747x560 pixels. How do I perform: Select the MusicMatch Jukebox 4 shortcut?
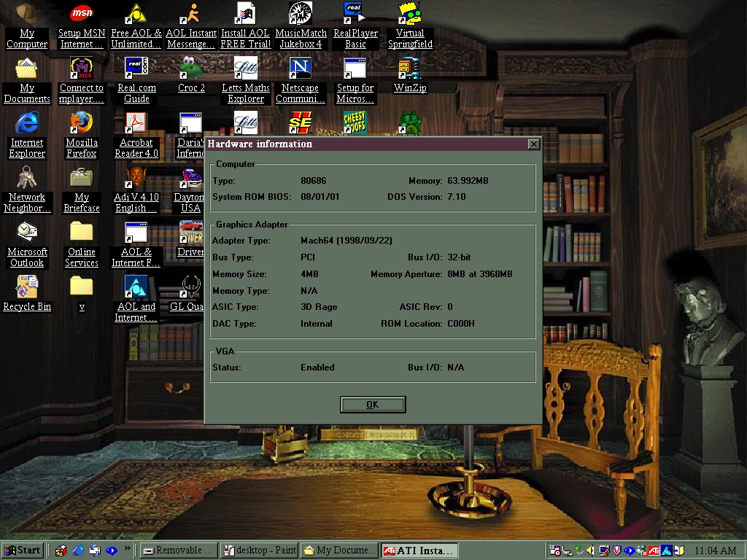pyautogui.click(x=301, y=13)
